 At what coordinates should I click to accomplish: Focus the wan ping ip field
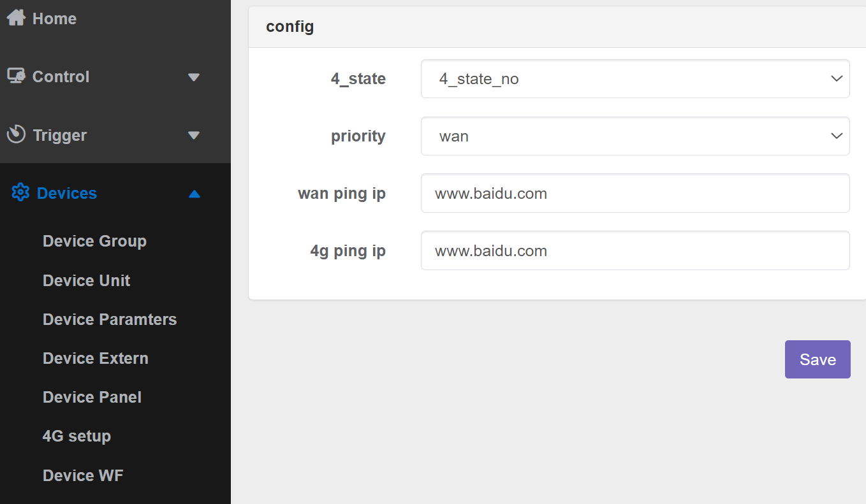coord(635,193)
